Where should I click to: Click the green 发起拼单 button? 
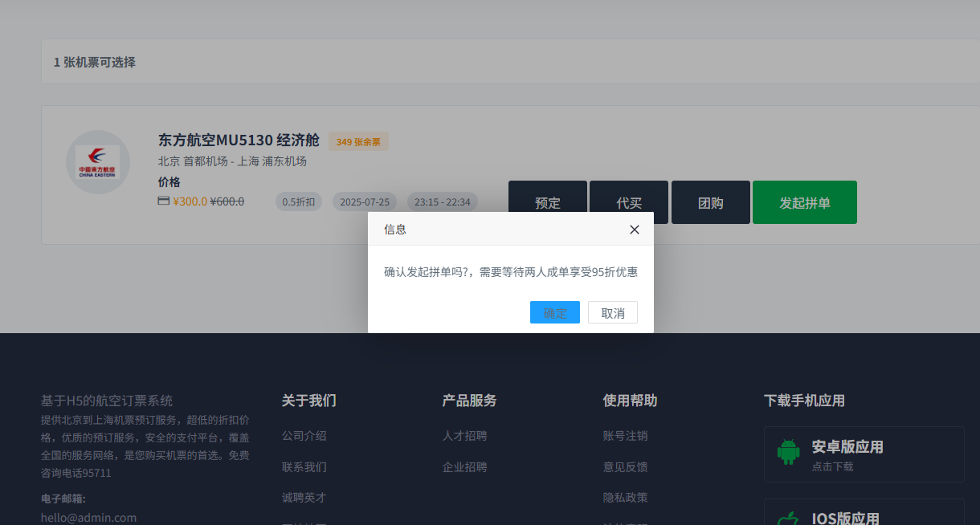tap(805, 202)
